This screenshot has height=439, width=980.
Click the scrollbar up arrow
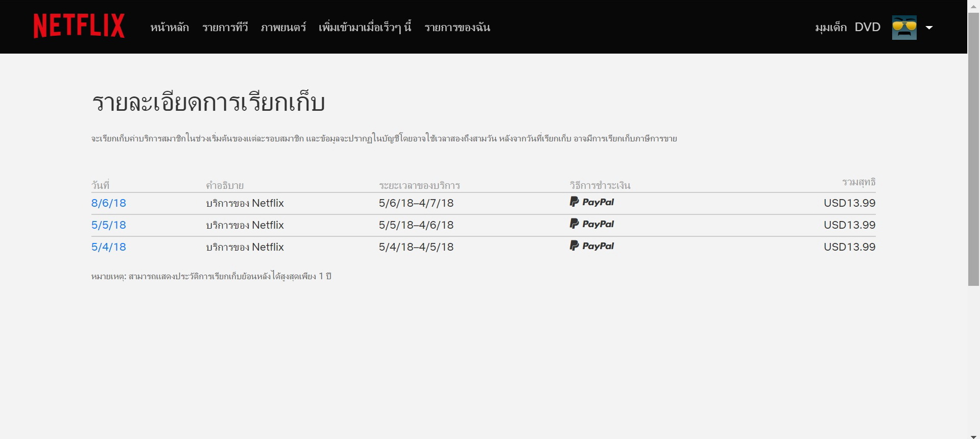tap(974, 4)
